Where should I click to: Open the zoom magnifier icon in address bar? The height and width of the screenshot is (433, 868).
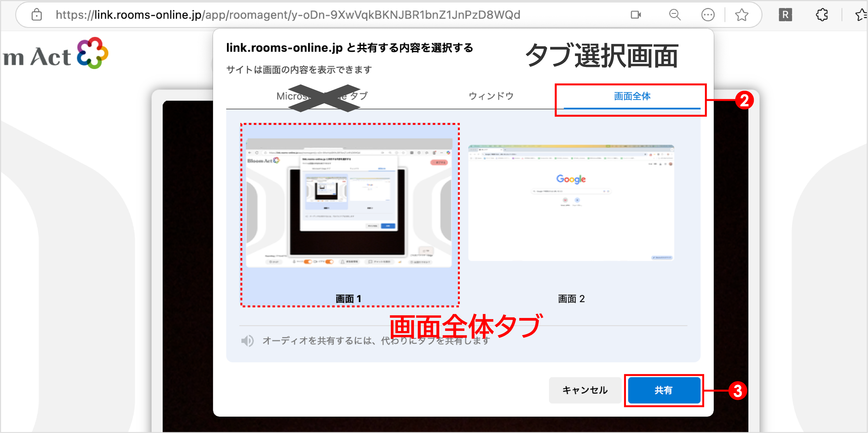pos(675,15)
